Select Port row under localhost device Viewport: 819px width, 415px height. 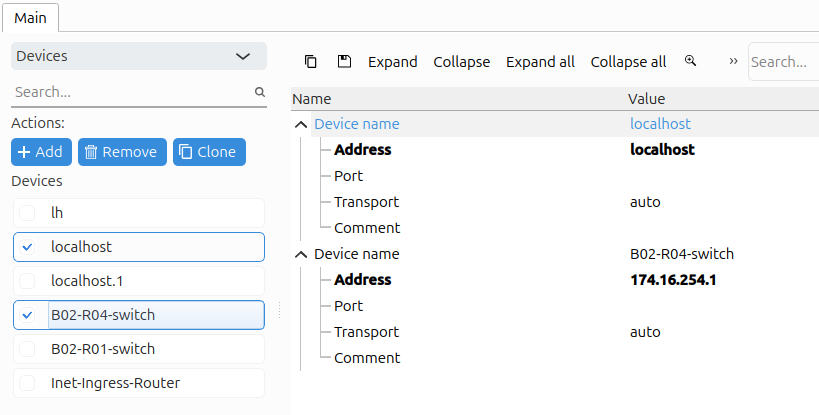pyautogui.click(x=348, y=176)
